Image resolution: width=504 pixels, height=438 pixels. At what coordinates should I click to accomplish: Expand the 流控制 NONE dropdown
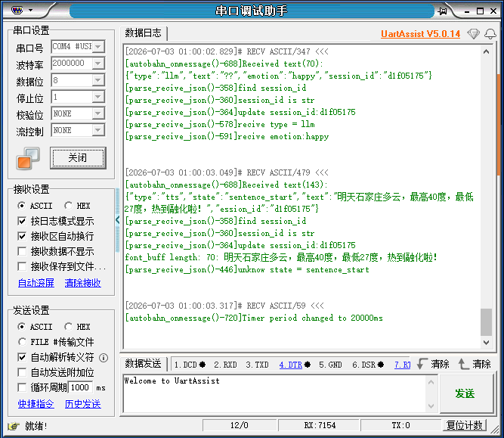[98, 130]
